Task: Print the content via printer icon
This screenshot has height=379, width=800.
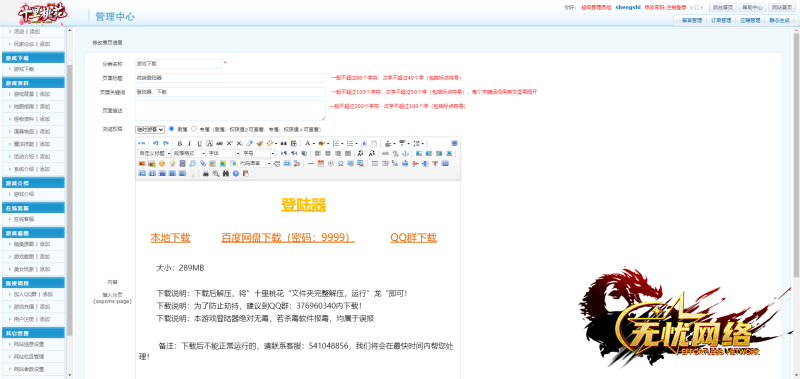Action: click(206, 174)
